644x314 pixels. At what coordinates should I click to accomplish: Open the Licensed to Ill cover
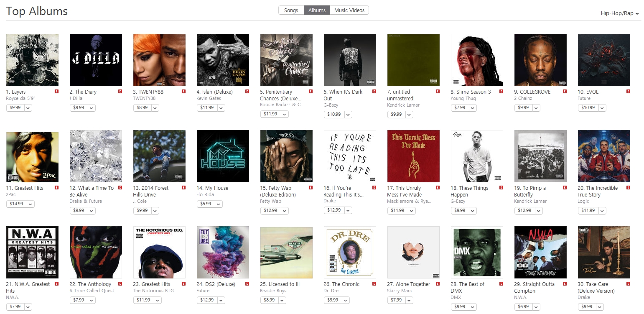[286, 252]
